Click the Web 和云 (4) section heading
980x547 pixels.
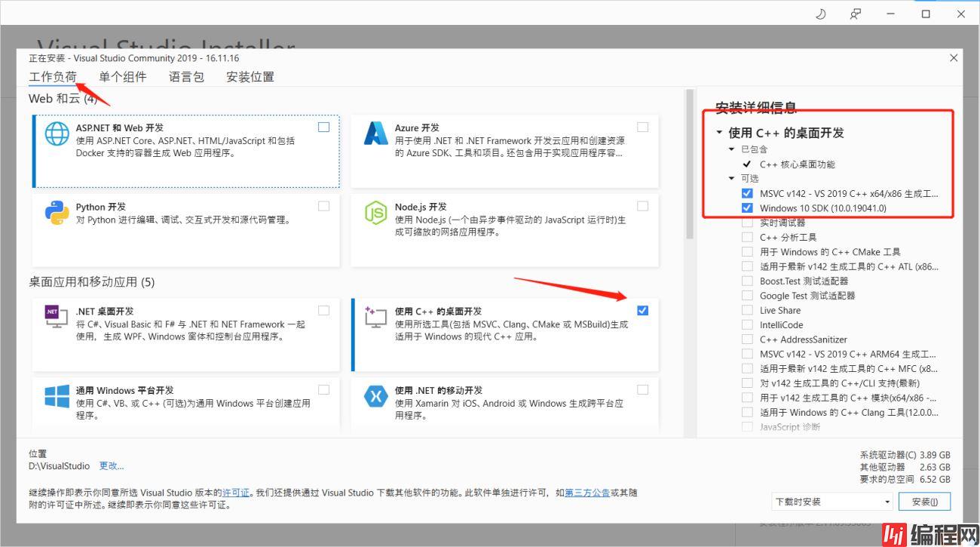click(x=63, y=99)
